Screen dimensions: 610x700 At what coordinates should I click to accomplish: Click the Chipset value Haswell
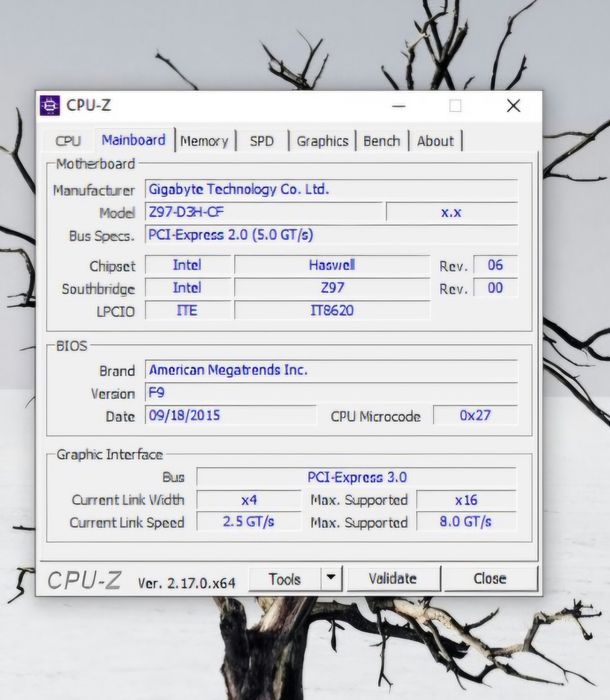[332, 265]
